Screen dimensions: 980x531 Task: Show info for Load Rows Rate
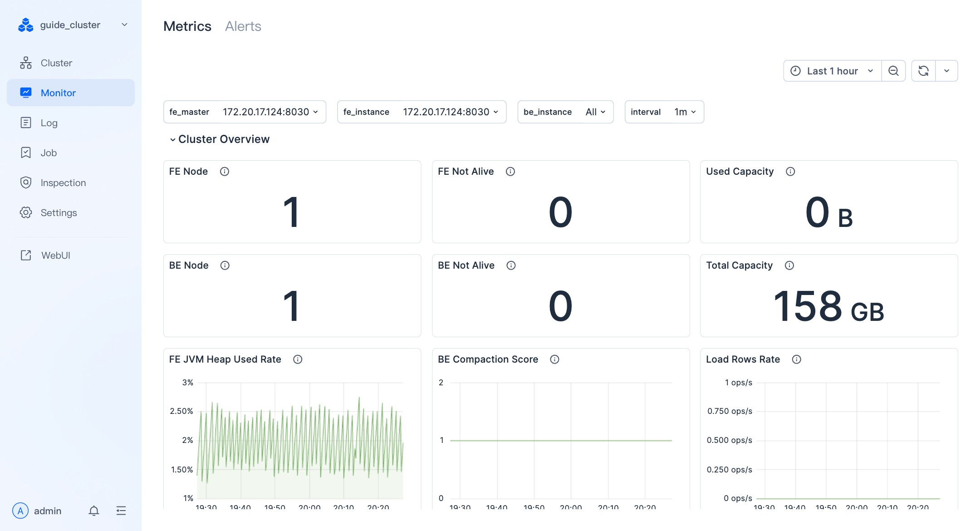click(x=797, y=359)
